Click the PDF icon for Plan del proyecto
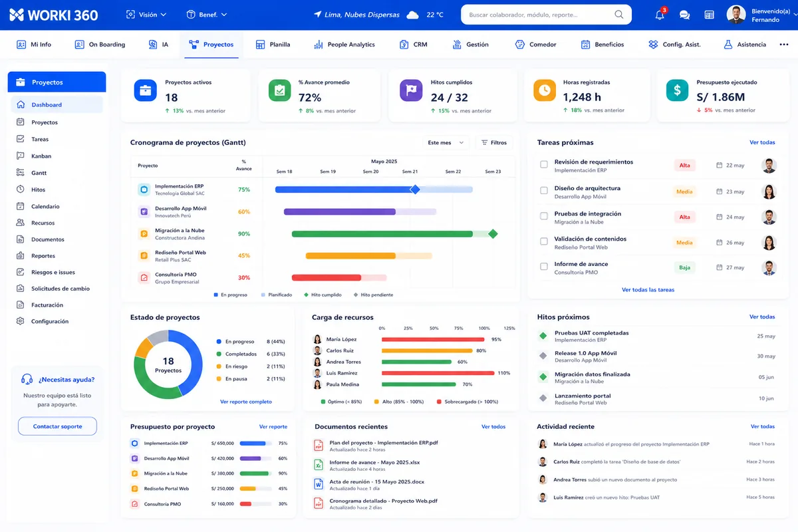This screenshot has height=532, width=798. click(319, 445)
